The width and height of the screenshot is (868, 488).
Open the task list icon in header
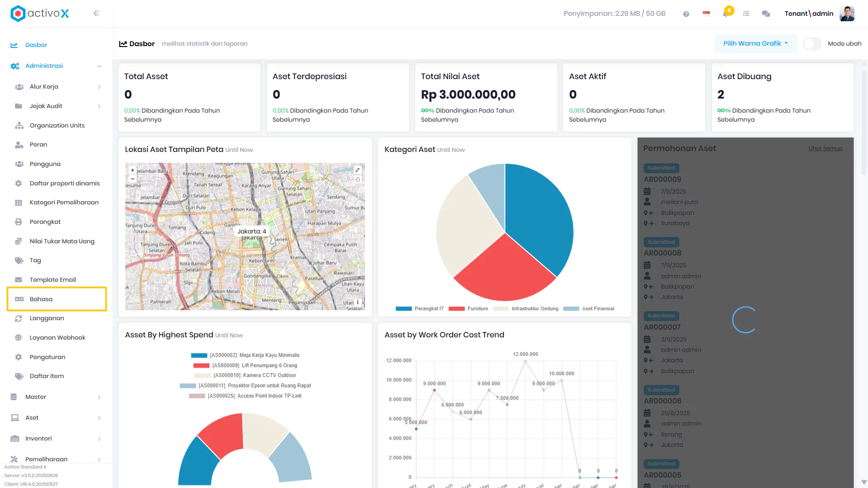tap(746, 14)
